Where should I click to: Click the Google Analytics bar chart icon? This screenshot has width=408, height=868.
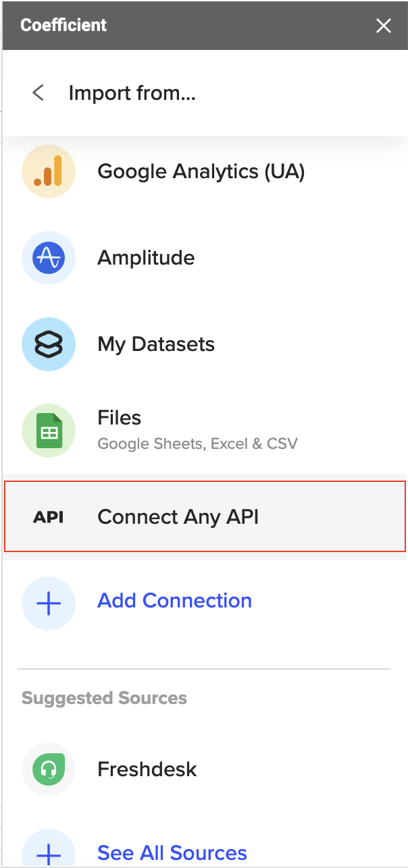tap(49, 171)
